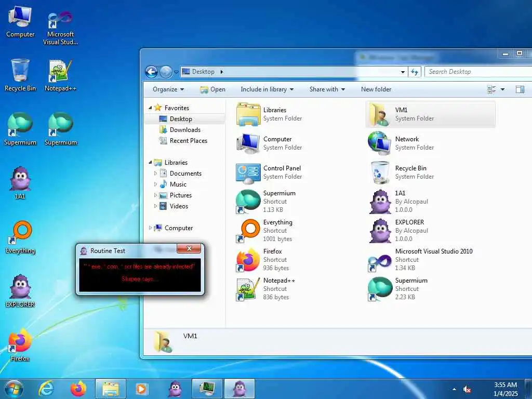Open the recent pages dropdown beside Forward
532x399 pixels.
point(176,72)
